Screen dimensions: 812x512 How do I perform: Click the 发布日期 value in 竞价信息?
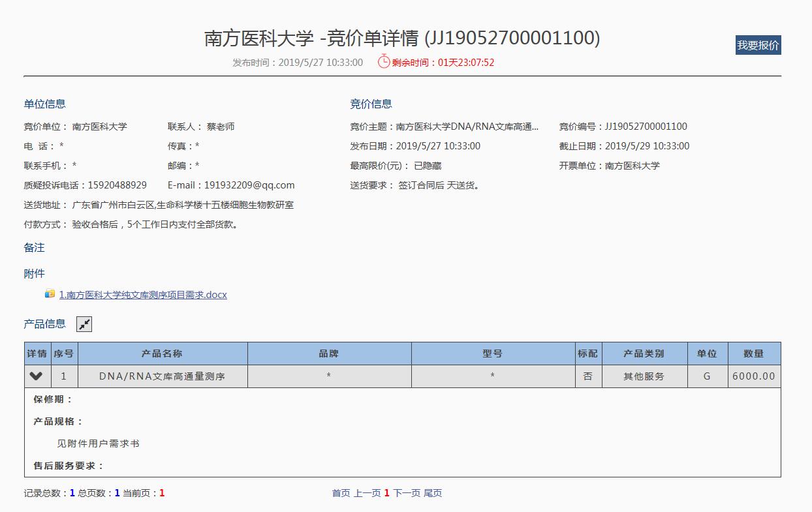438,146
